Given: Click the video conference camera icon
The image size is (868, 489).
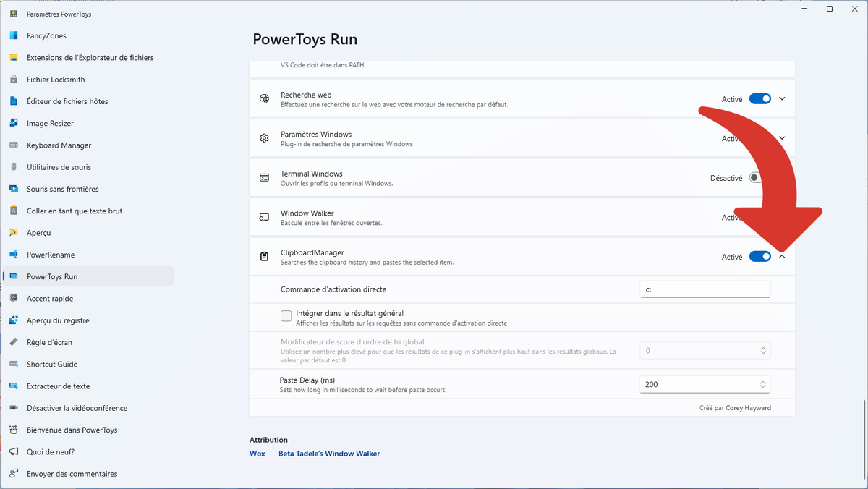Looking at the screenshot, I should 14,408.
